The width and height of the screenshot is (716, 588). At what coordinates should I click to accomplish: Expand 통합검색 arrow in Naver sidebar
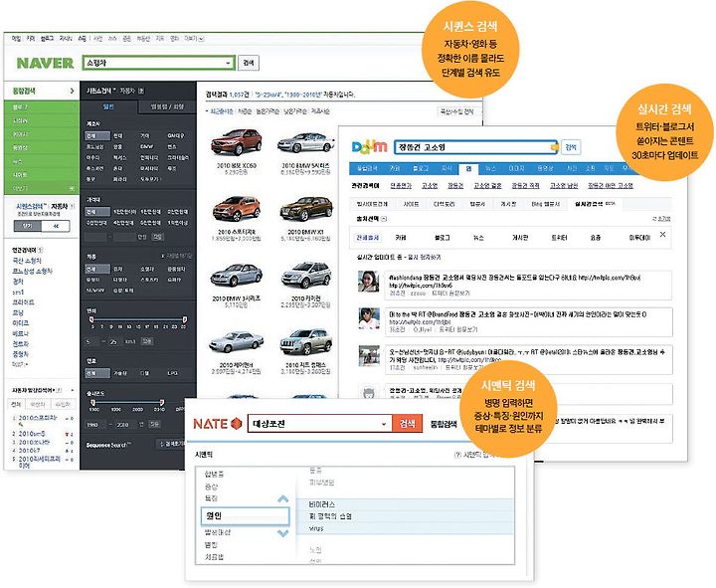[72, 91]
